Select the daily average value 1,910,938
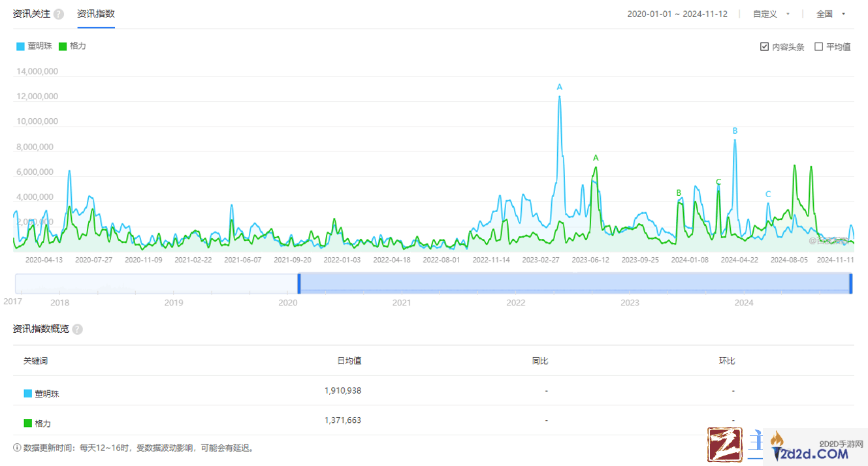Image resolution: width=868 pixels, height=466 pixels. click(343, 391)
